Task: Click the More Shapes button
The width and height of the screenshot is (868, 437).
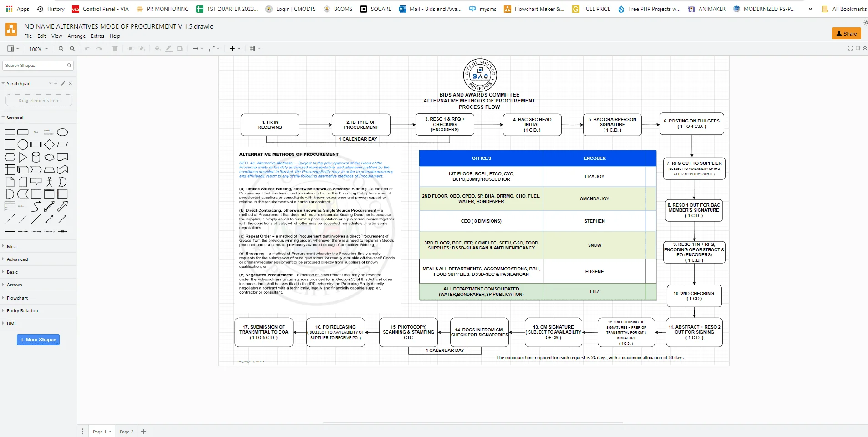Action: [x=38, y=340]
